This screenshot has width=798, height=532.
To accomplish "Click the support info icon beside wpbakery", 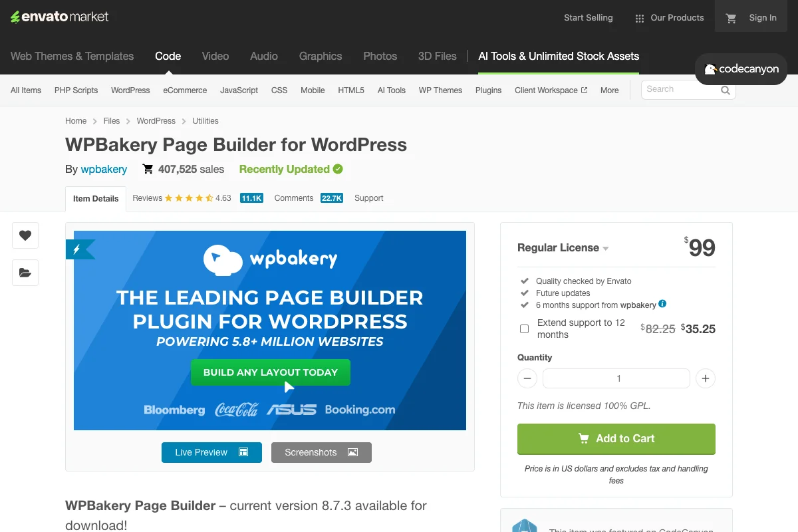I will click(x=662, y=305).
